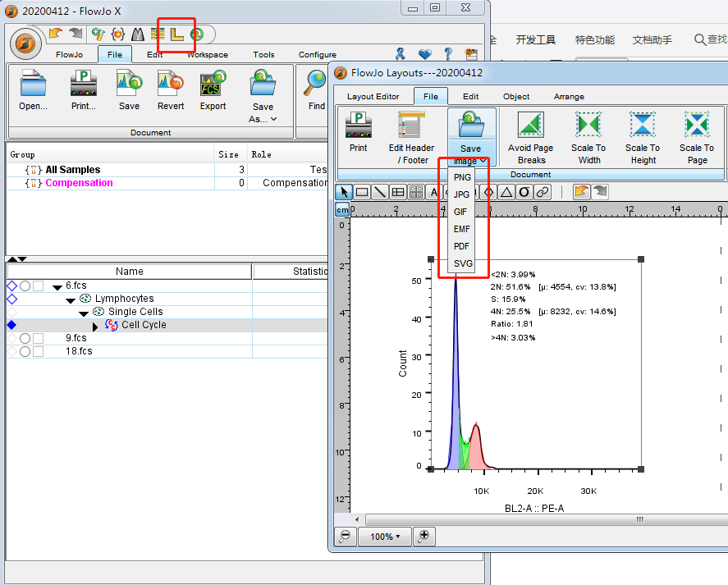Viewport: 728px width, 585px height.
Task: Switch to the Configure ribbon tab
Action: (318, 55)
